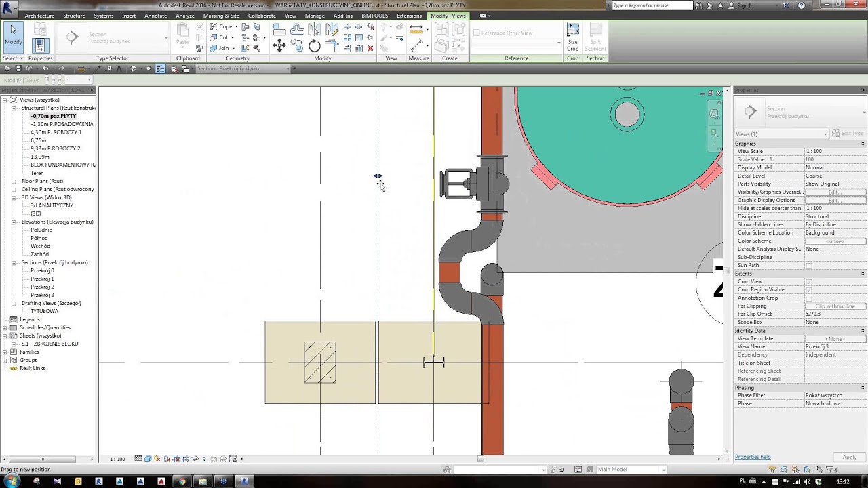Collapse the Sections (Przekrój budynku) node
The height and width of the screenshot is (488, 868).
pyautogui.click(x=14, y=262)
